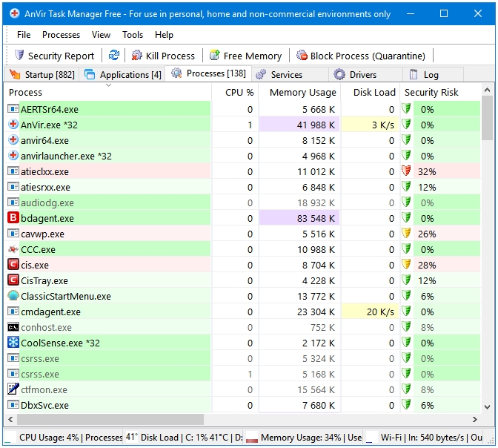Click the 32% security risk value
Viewport: 498px width, 448px height.
(x=427, y=171)
